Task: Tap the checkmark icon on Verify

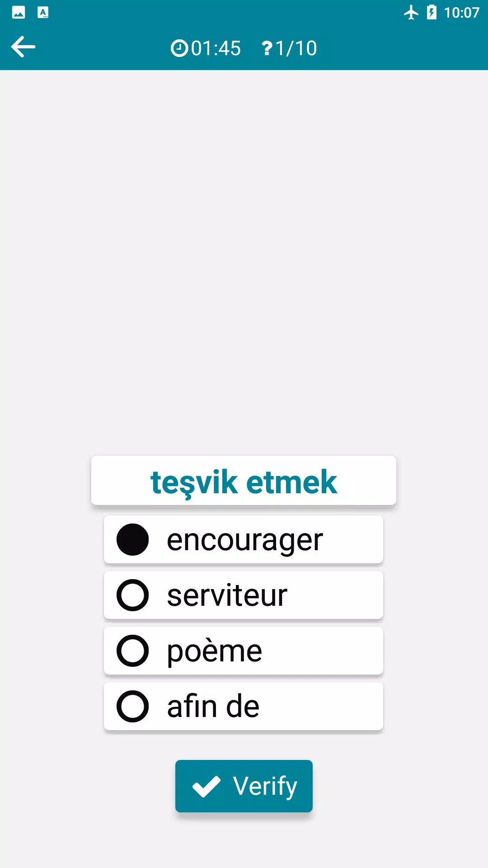Action: click(206, 786)
